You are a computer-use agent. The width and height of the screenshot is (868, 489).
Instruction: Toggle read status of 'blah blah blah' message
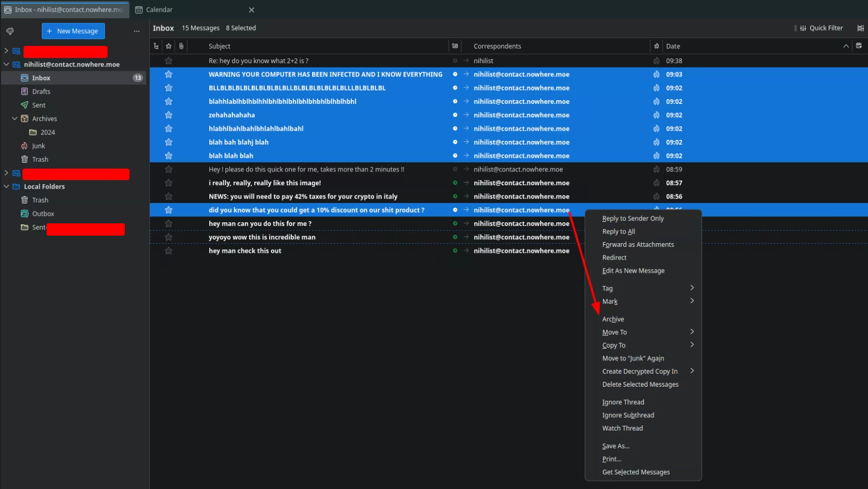pos(455,156)
